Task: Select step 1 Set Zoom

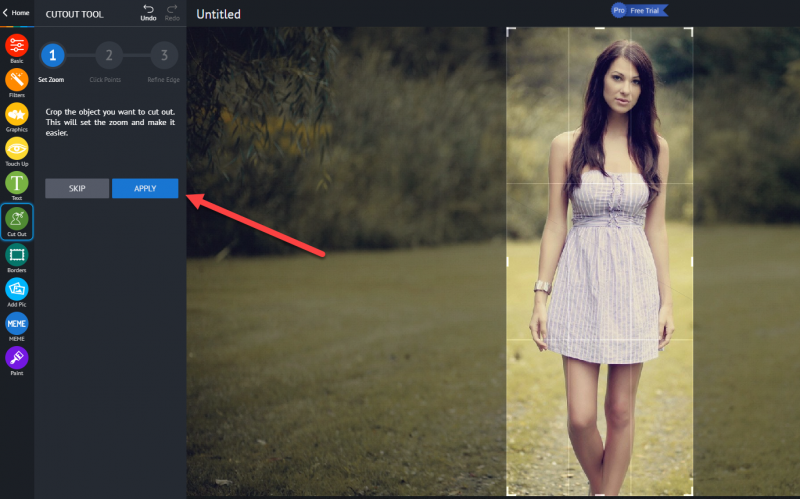Action: point(53,55)
